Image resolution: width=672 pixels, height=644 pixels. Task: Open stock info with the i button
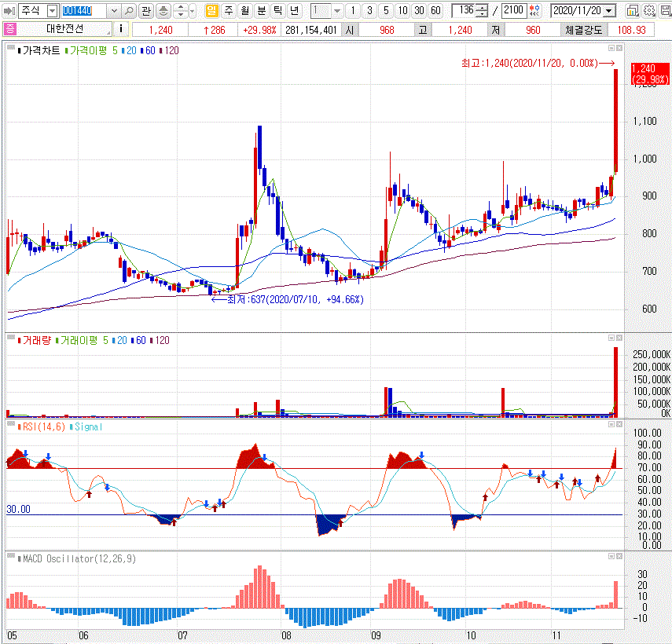coord(121,29)
